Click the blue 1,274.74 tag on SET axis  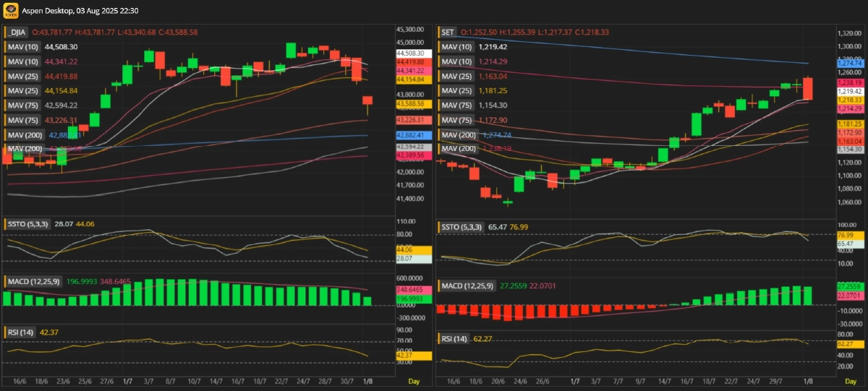(849, 64)
